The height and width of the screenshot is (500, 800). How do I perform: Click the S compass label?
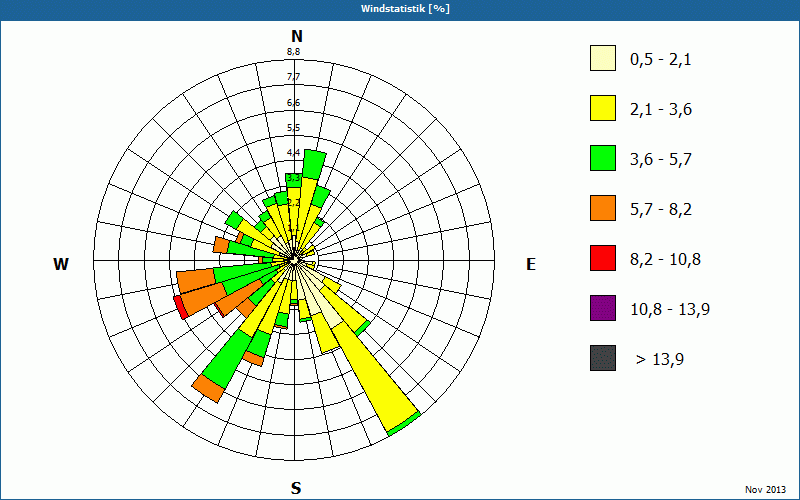(x=296, y=488)
